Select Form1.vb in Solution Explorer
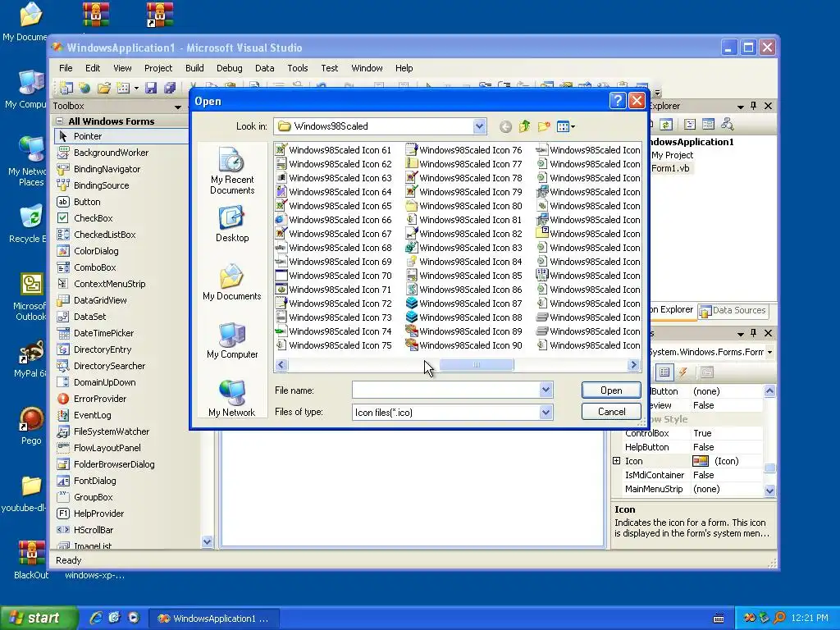840x630 pixels. point(670,168)
